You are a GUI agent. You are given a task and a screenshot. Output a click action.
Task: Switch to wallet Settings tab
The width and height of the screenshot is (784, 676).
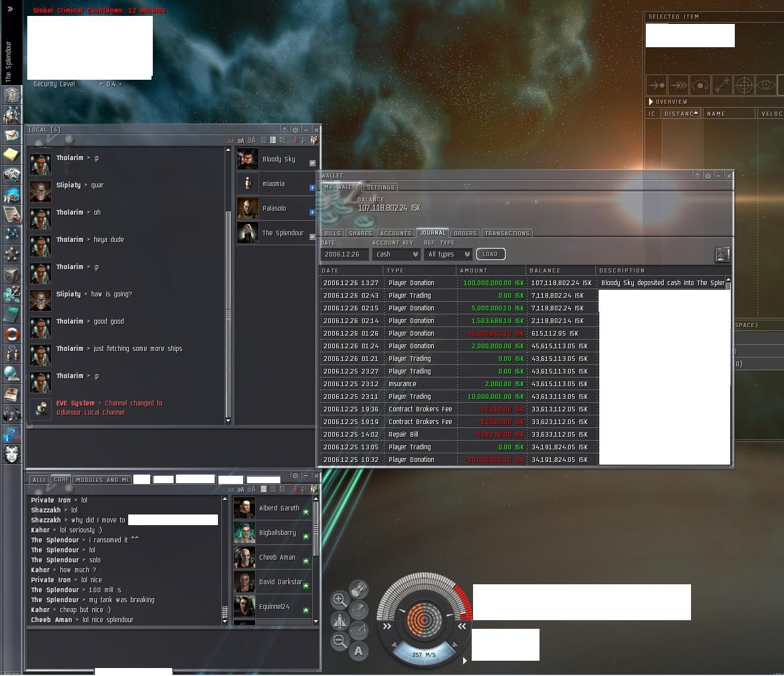point(381,187)
